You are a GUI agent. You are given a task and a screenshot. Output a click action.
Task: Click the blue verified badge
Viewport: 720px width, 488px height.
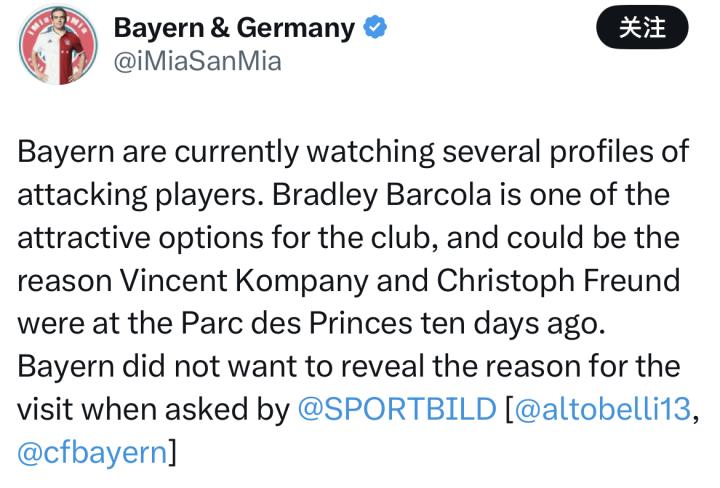[376, 29]
